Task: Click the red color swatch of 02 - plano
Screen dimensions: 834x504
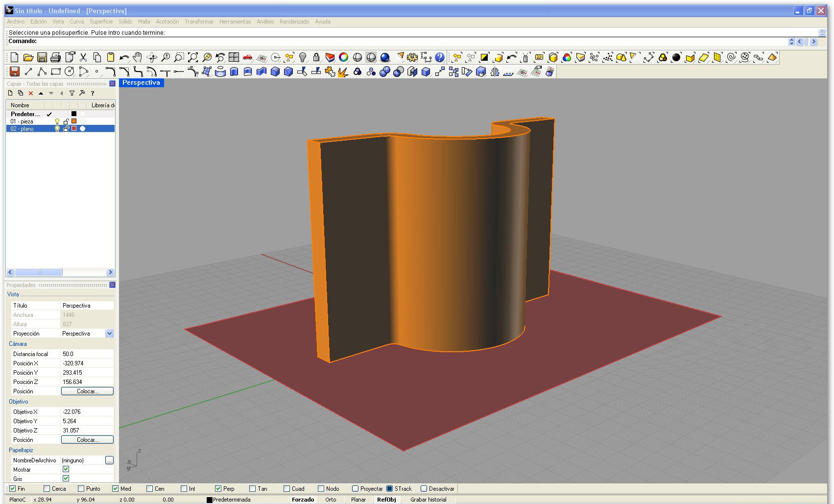Action: 74,129
